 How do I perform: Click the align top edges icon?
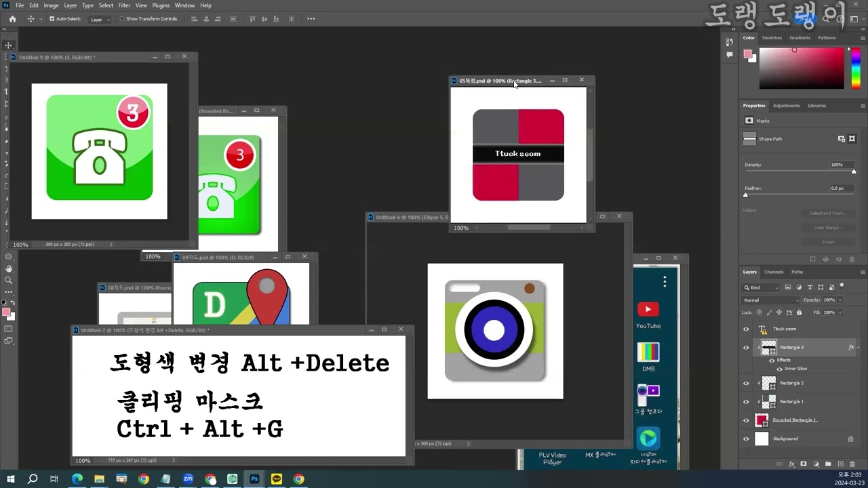253,19
